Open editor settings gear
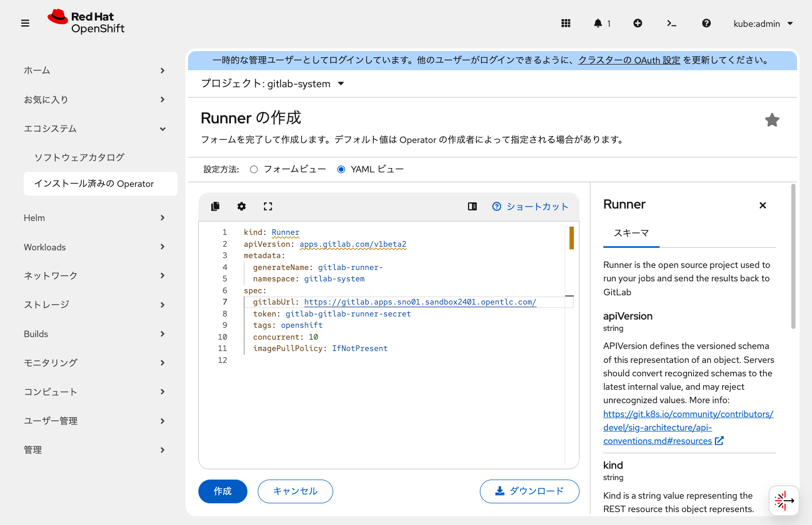This screenshot has height=525, width=812. tap(241, 206)
